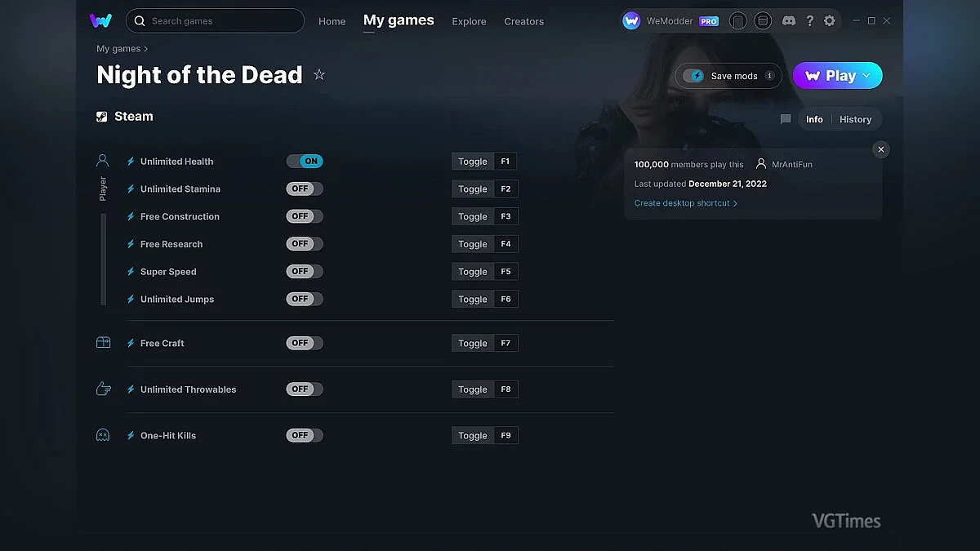Enable Free Research toggle
Image resolution: width=980 pixels, height=551 pixels.
tap(305, 244)
